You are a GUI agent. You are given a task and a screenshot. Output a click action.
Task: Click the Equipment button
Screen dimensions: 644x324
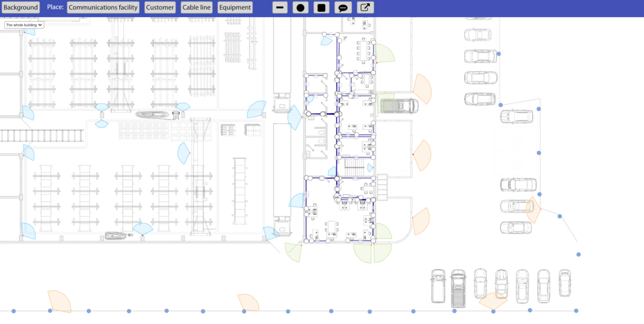pyautogui.click(x=235, y=7)
